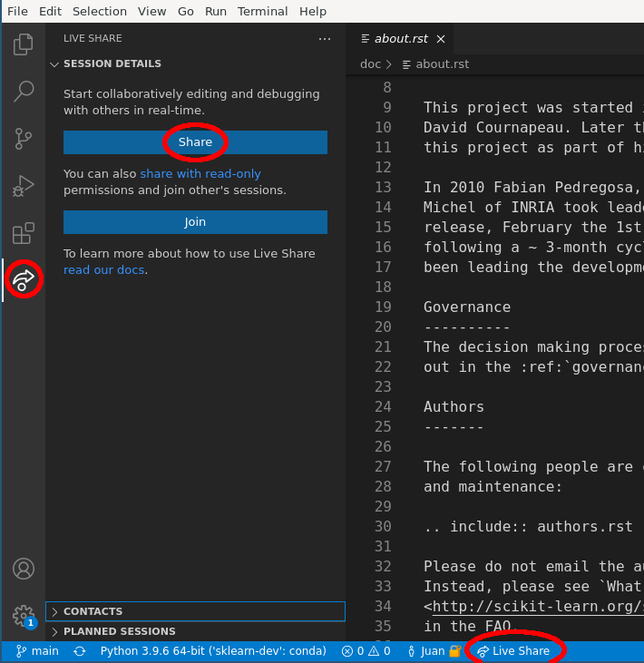Open the Selection menu
The height and width of the screenshot is (663, 644).
100,12
